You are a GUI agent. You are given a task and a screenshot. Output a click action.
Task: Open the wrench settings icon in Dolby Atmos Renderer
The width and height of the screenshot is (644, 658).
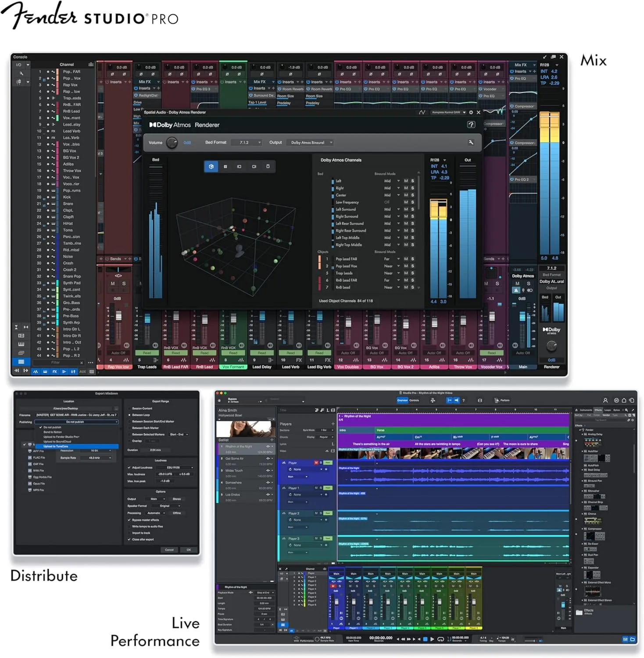point(472,142)
